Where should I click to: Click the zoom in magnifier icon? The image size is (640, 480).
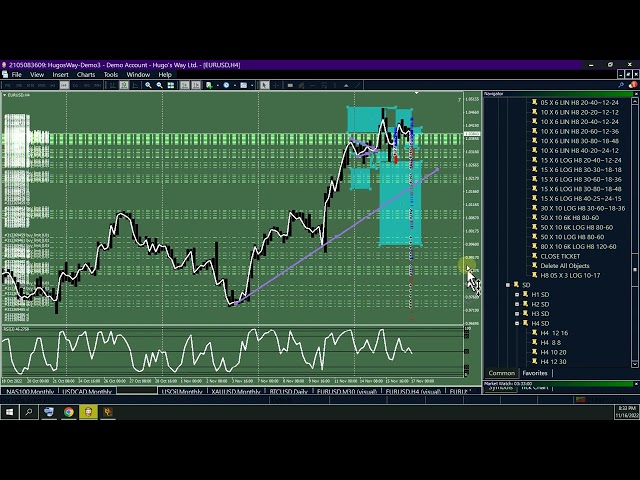[x=148, y=85]
